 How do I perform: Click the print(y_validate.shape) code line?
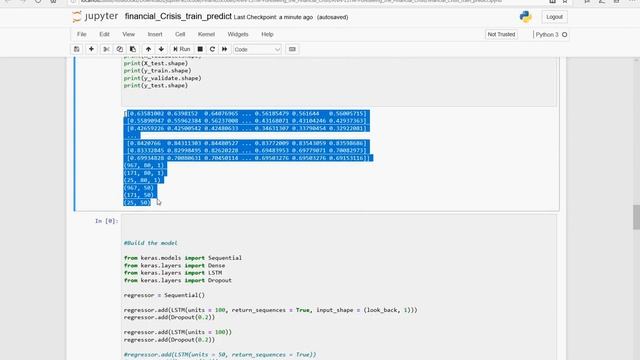click(162, 78)
